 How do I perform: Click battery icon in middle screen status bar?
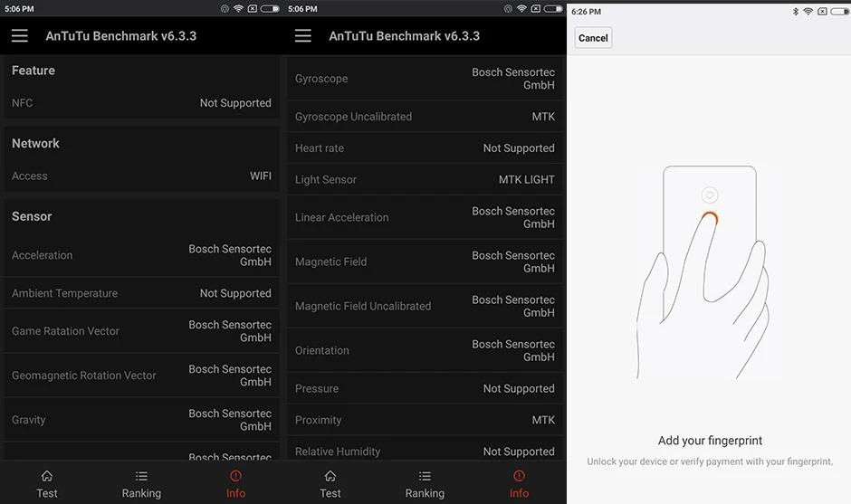[553, 9]
